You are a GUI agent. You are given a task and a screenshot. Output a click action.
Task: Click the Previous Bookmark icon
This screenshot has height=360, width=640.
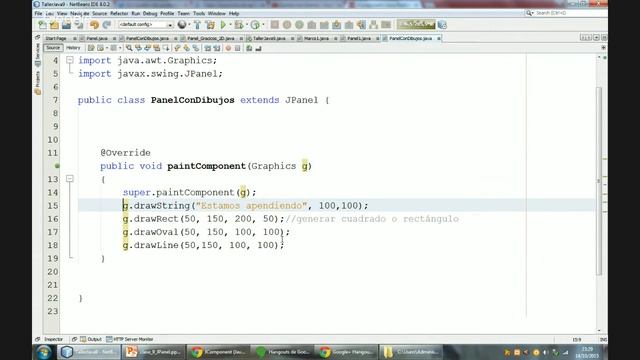tap(178, 48)
